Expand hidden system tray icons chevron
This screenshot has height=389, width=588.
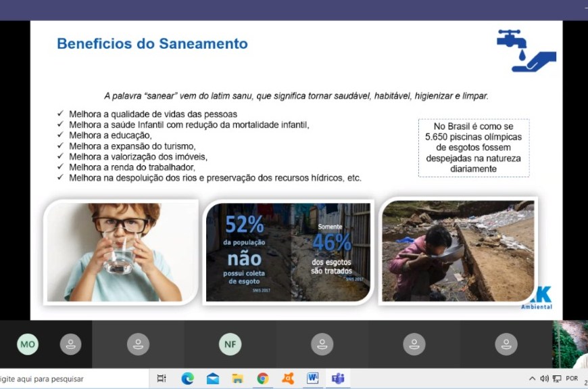(533, 379)
